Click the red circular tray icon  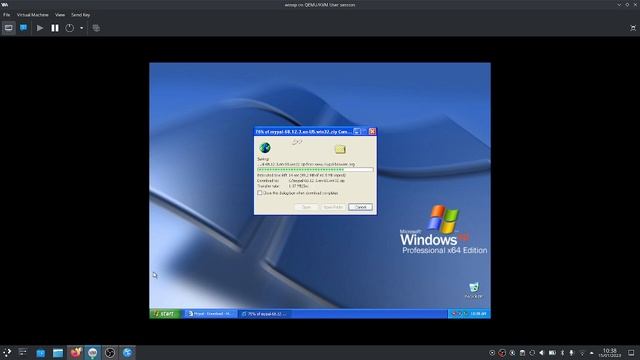click(x=502, y=353)
